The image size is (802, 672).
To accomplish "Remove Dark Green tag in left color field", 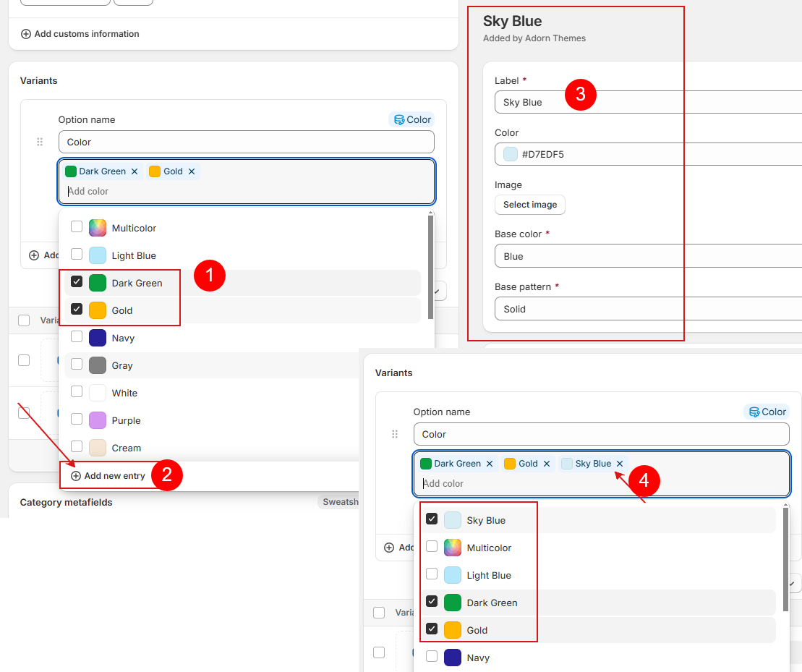I will tap(134, 171).
